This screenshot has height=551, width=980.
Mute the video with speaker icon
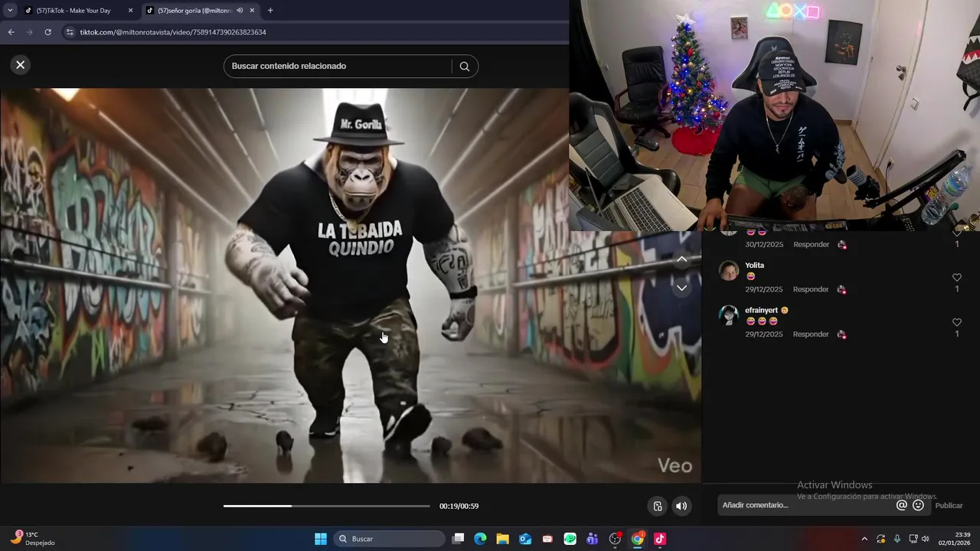pyautogui.click(x=681, y=506)
